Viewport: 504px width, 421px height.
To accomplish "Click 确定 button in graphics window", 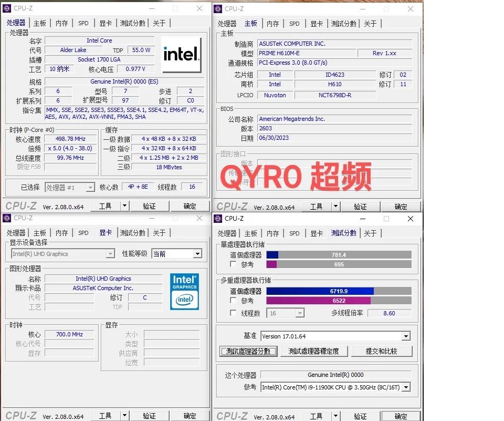I will pos(190,416).
